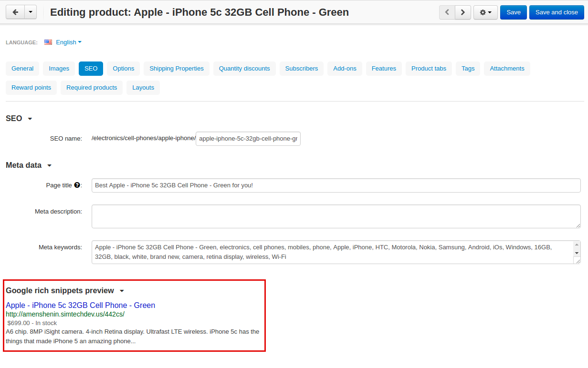
Task: Open the Features tab
Action: click(x=384, y=69)
